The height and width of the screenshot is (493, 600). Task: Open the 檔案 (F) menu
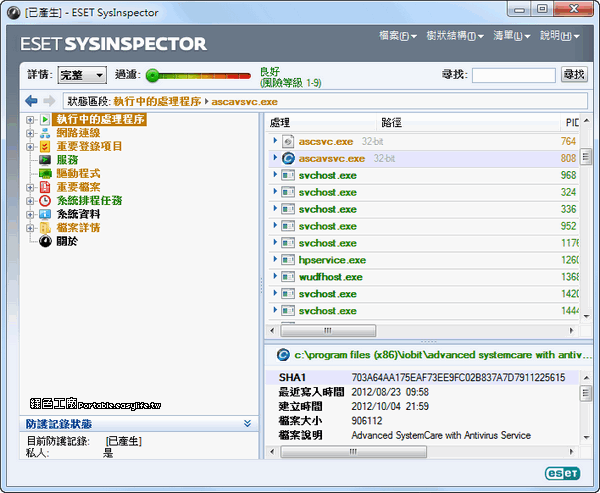tap(398, 36)
